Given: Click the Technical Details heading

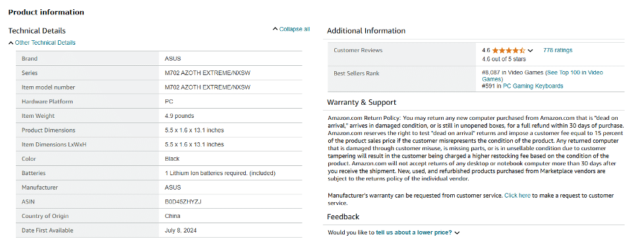Looking at the screenshot, I should 37,31.
